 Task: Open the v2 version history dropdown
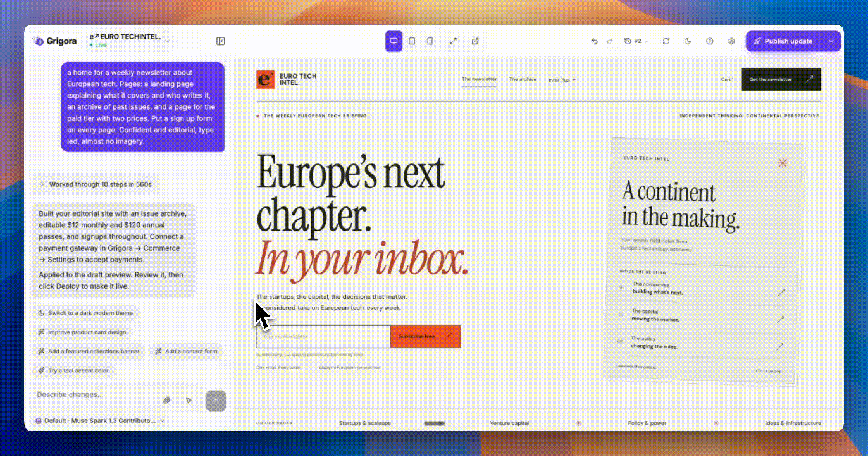[636, 41]
